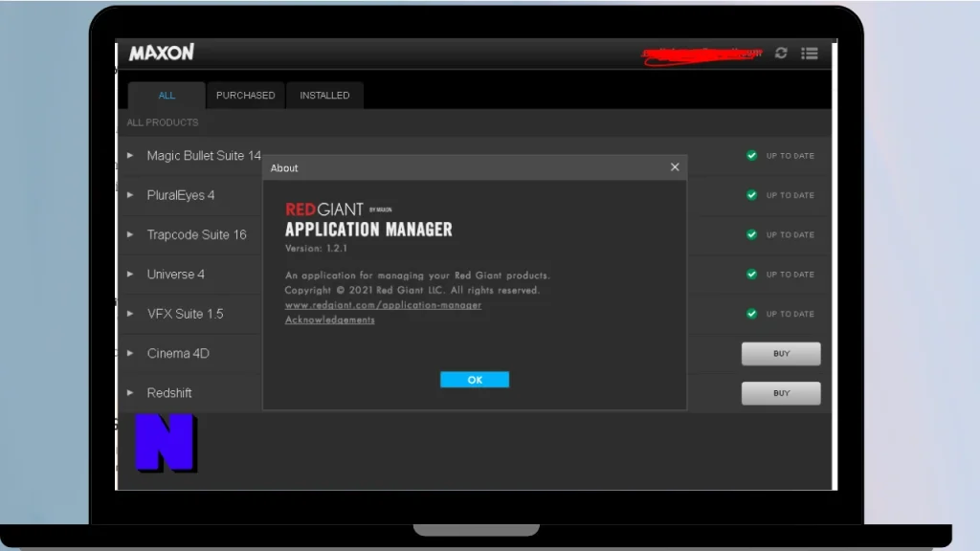This screenshot has width=980, height=551.
Task: Select Redshift product name
Action: pos(169,393)
